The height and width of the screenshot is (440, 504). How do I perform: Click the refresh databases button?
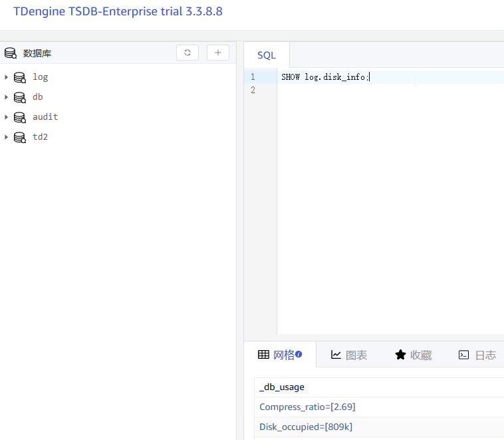point(188,53)
